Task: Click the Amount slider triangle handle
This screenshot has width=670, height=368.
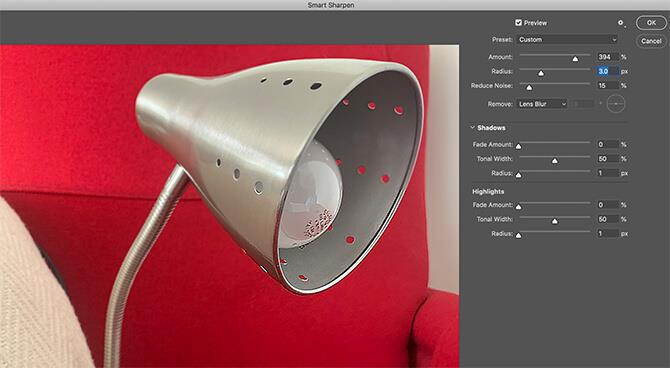Action: click(x=575, y=59)
